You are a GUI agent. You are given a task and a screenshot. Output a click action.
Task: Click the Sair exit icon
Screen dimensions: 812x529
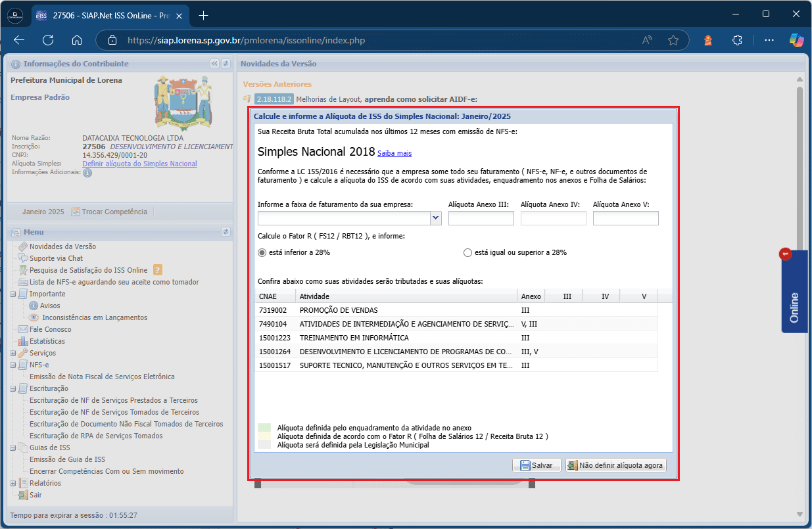[x=24, y=495]
